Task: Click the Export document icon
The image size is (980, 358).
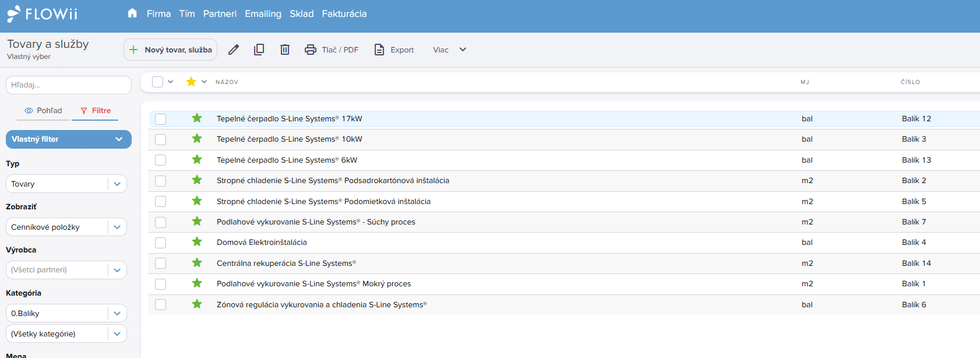Action: (379, 50)
